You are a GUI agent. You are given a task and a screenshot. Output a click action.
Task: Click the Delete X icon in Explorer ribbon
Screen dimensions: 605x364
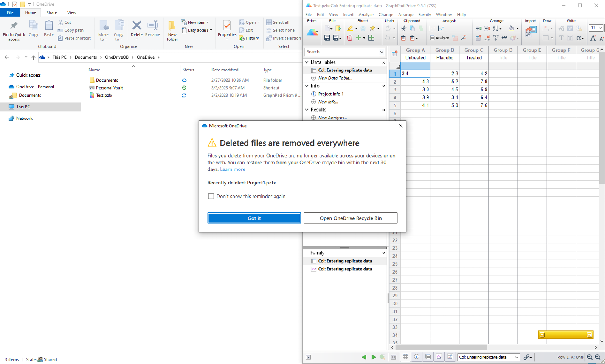coord(137,26)
